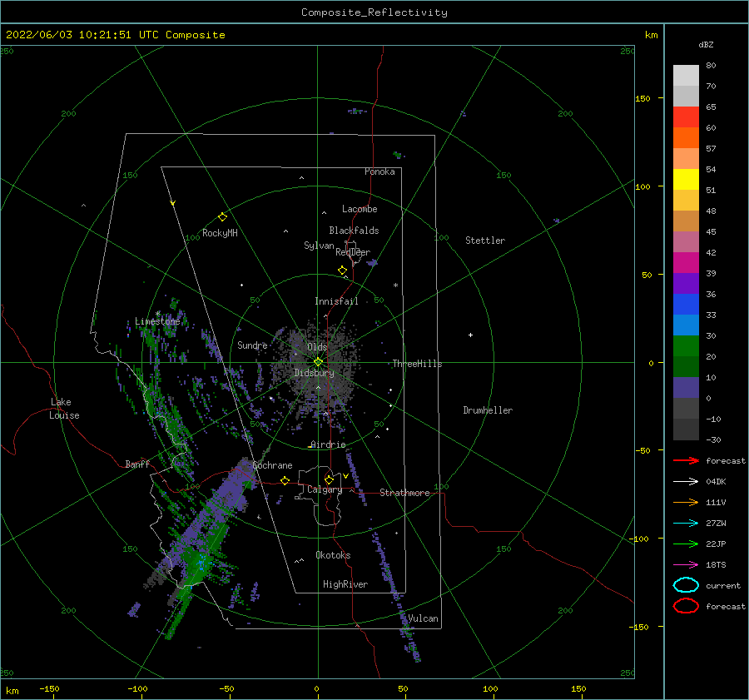Click the yellow diamond marker inside the Calgary outline
Image resolution: width=749 pixels, height=700 pixels.
pos(329,479)
